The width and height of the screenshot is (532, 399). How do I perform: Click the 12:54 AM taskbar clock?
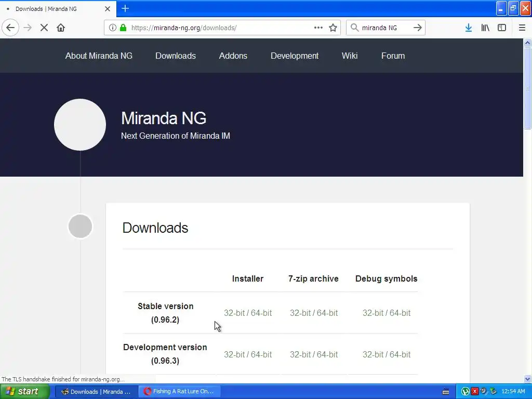pos(513,392)
